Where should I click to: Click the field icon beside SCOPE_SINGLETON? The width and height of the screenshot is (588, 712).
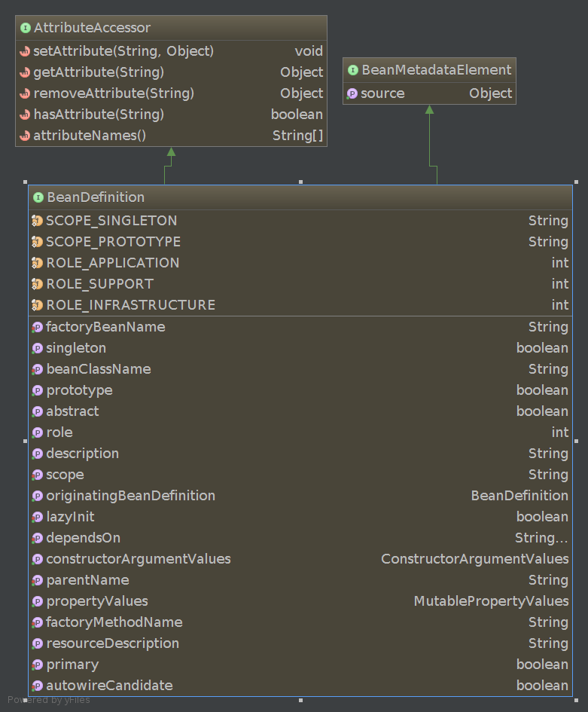click(x=37, y=222)
